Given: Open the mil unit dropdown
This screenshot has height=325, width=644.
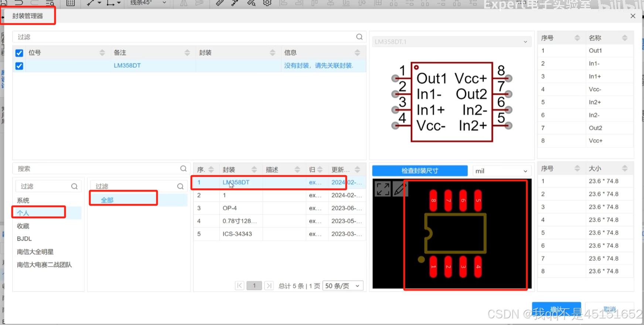Looking at the screenshot, I should tap(502, 171).
